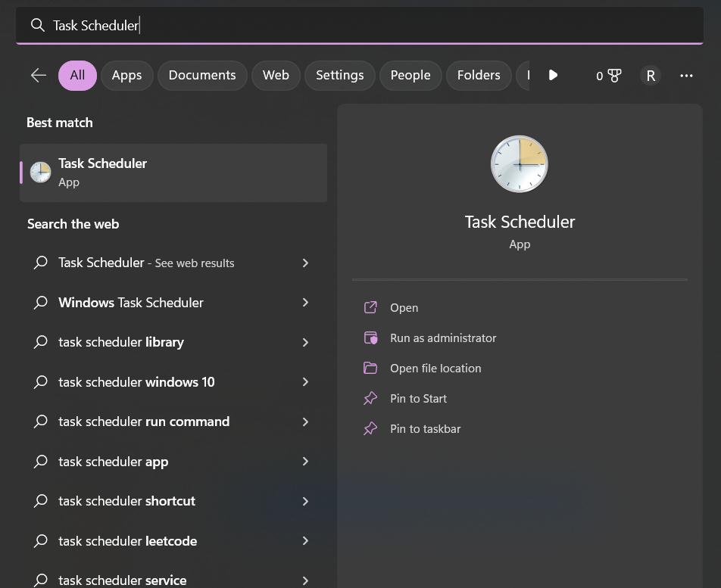Screen dimensions: 721x588
Task: Click search icon beside task scheduler library
Action: 40,342
